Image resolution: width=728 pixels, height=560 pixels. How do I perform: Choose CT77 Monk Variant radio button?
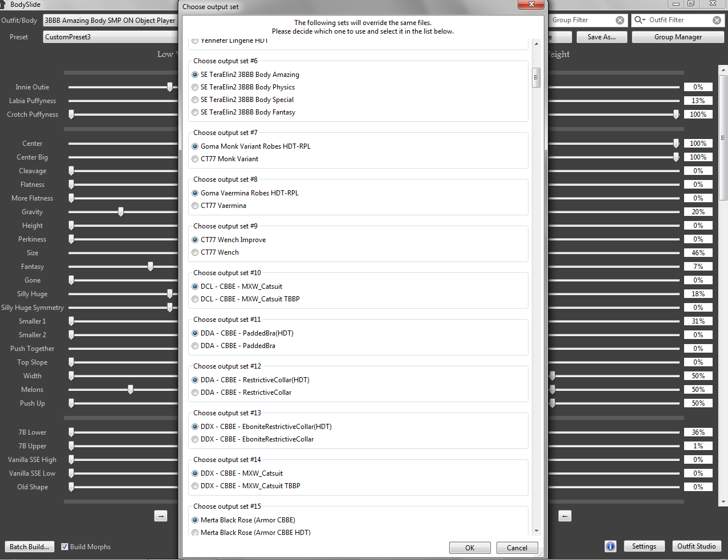[x=196, y=159]
